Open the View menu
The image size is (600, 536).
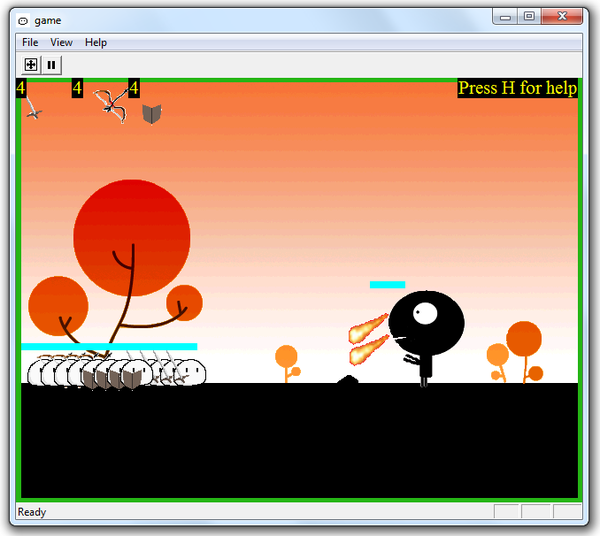pos(61,42)
